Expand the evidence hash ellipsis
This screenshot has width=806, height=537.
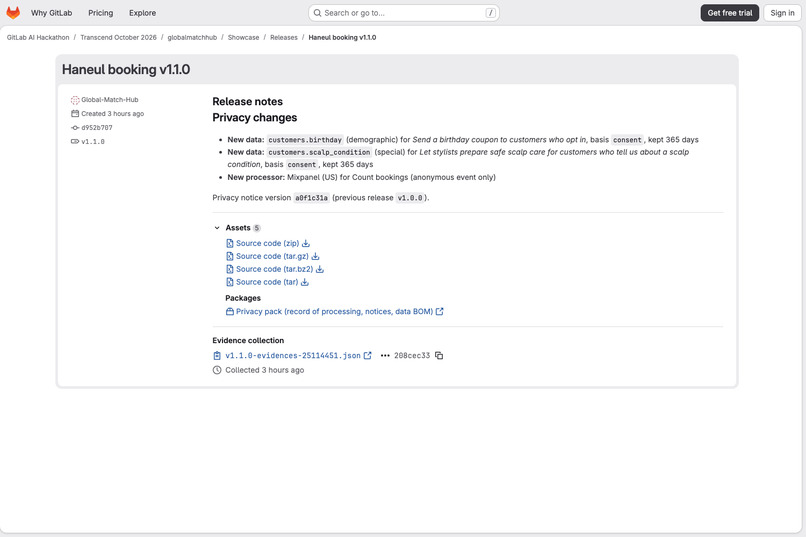pyautogui.click(x=385, y=356)
